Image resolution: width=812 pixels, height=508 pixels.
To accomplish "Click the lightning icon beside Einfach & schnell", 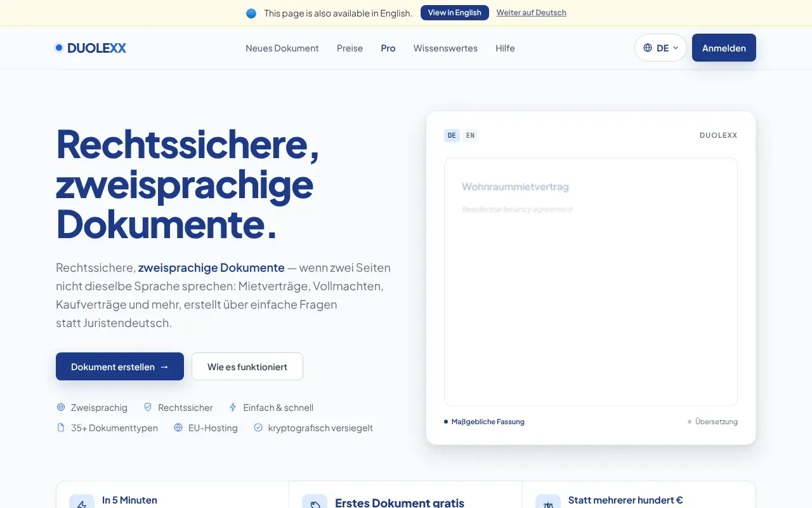I will coord(233,408).
